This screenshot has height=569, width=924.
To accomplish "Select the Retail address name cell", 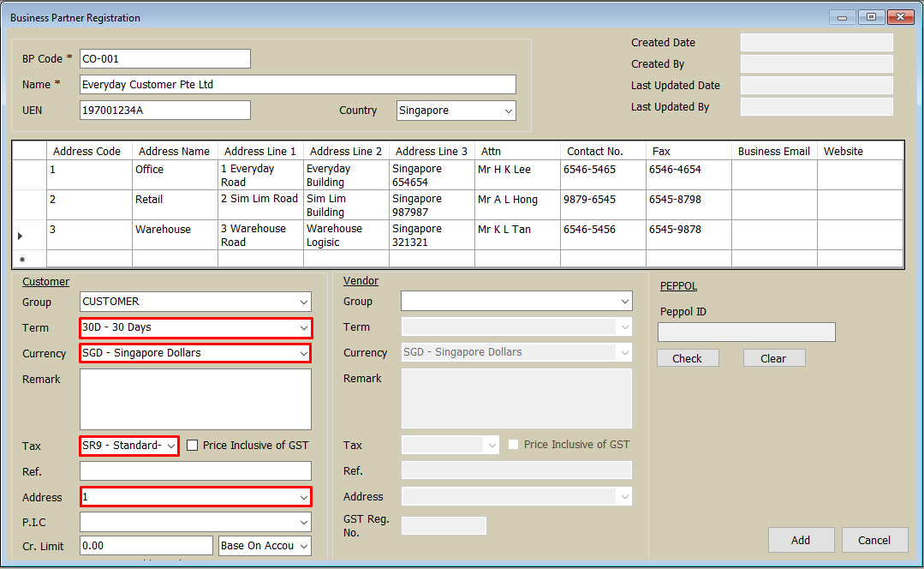I will pyautogui.click(x=175, y=205).
